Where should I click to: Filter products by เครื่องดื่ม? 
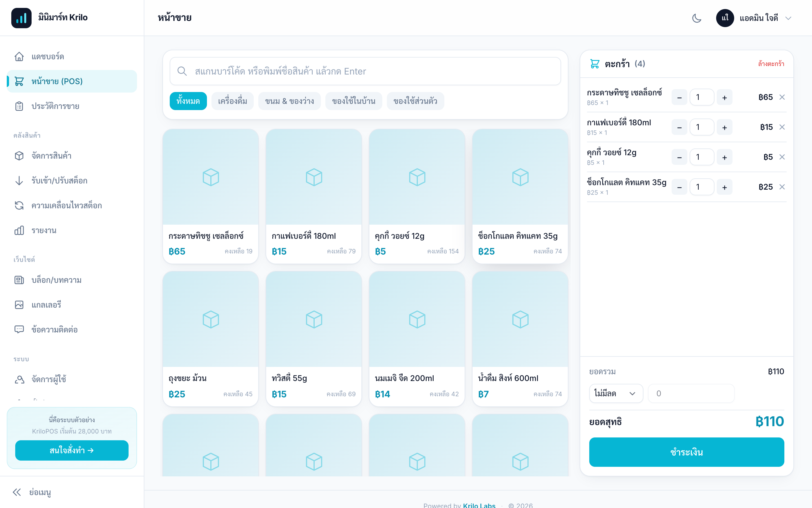tap(233, 101)
